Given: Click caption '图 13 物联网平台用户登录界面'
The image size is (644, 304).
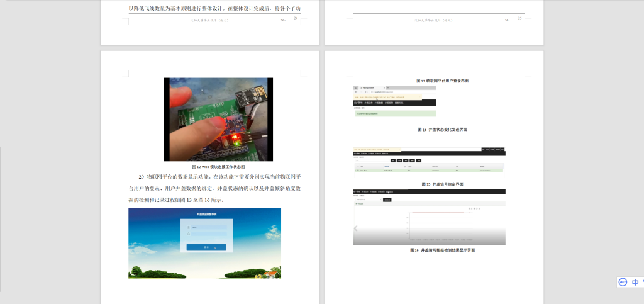Looking at the screenshot, I should [x=442, y=81].
